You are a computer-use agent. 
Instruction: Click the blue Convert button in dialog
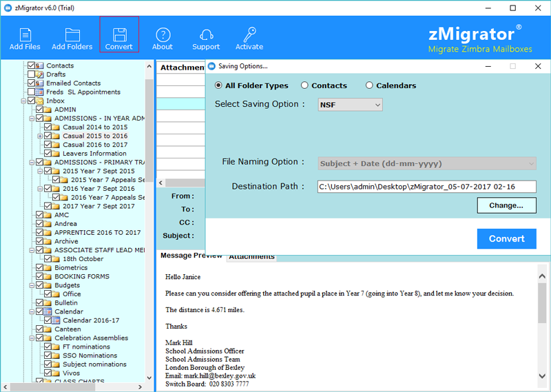tap(506, 239)
